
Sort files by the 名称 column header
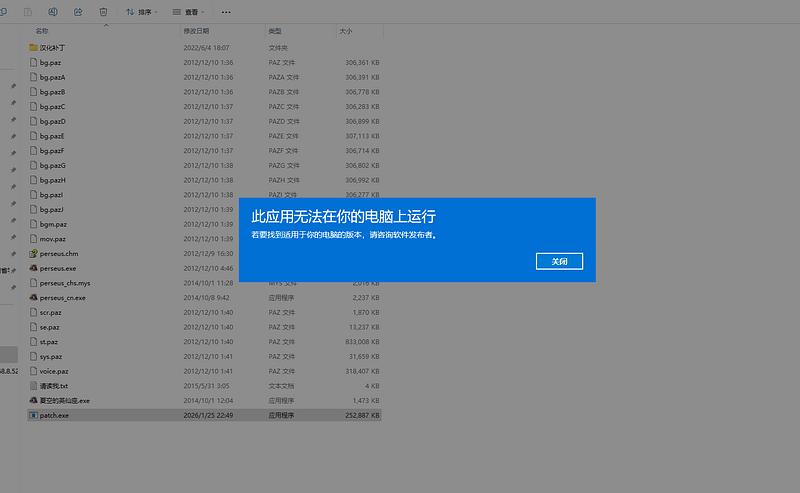[x=42, y=31]
